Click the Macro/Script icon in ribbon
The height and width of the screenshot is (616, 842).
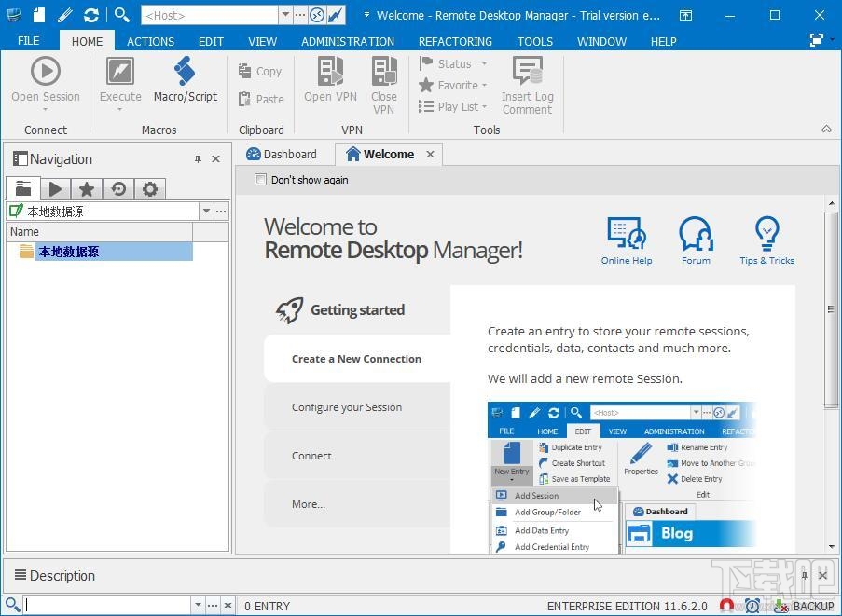coord(185,80)
